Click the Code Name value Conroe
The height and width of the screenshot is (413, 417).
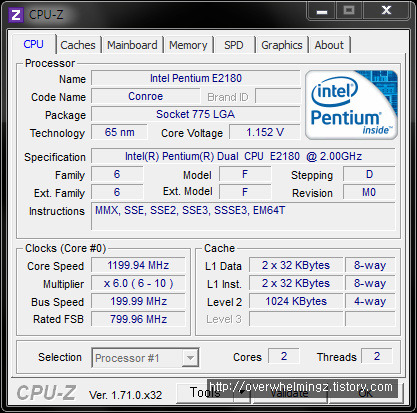[x=146, y=96]
